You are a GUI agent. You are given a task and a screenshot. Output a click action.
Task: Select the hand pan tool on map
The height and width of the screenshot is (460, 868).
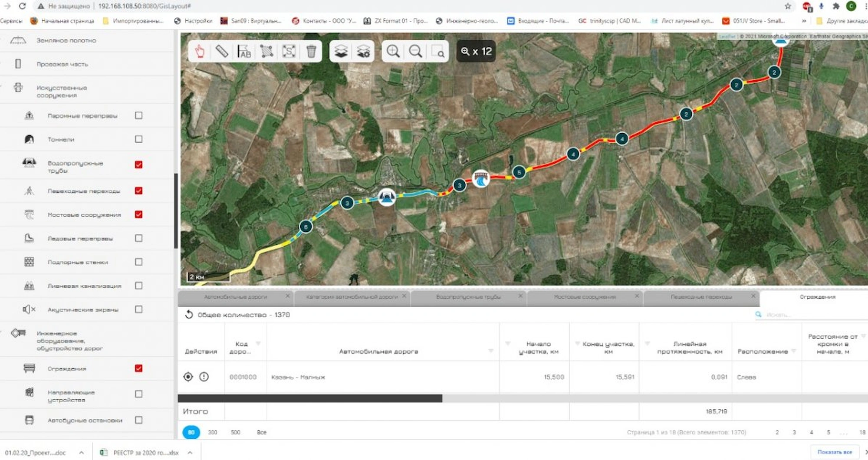(x=200, y=52)
